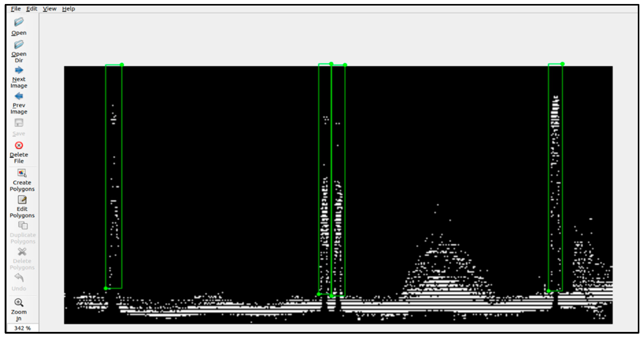The image size is (644, 337).
Task: Click the Undo arrow icon
Action: pos(19,278)
